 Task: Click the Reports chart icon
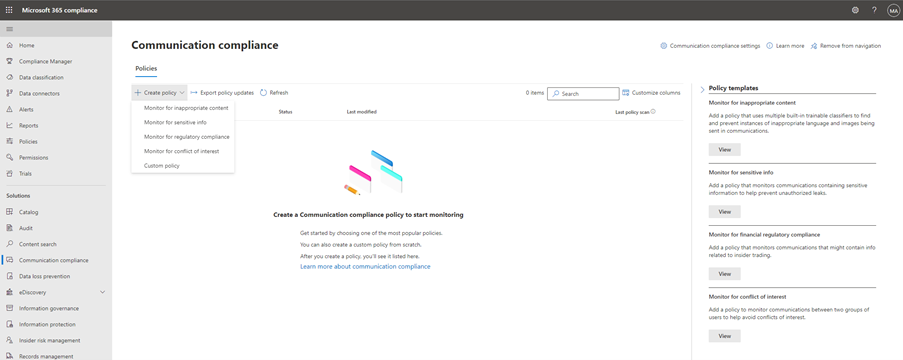[9, 126]
